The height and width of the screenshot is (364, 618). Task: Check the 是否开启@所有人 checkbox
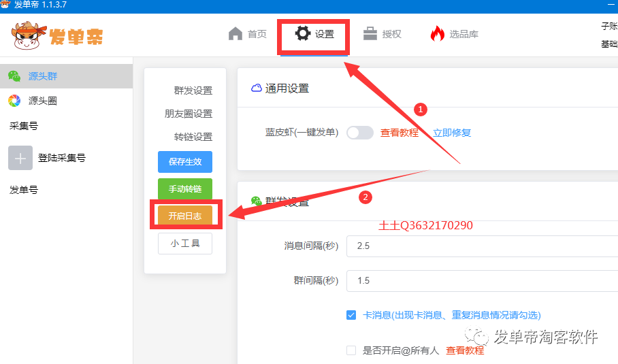pyautogui.click(x=351, y=350)
